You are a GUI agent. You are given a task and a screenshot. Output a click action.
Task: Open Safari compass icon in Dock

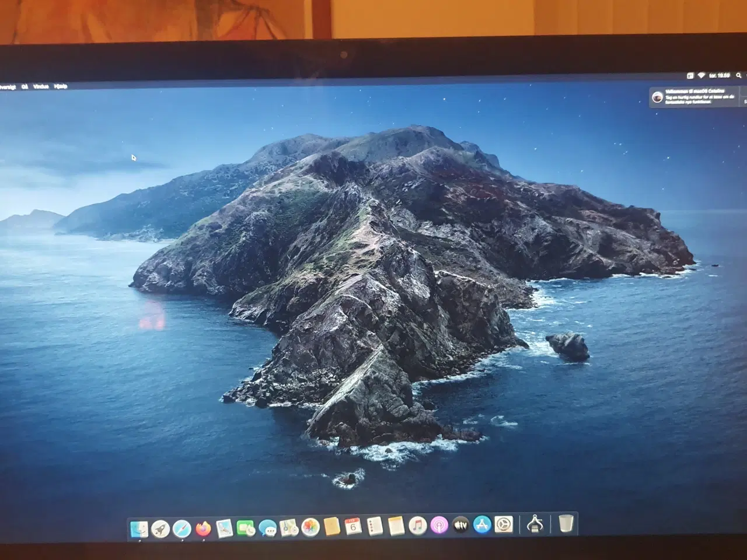pos(181,528)
